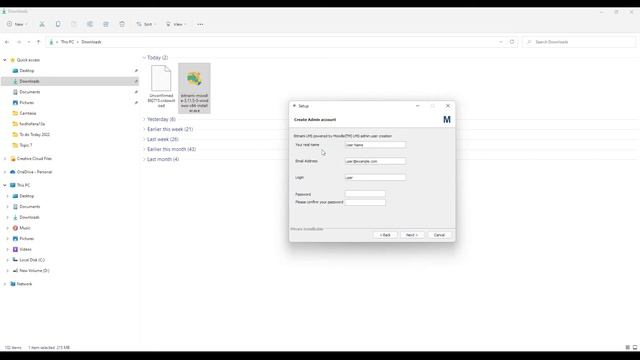Go forward with the Forward arrow

tap(19, 42)
